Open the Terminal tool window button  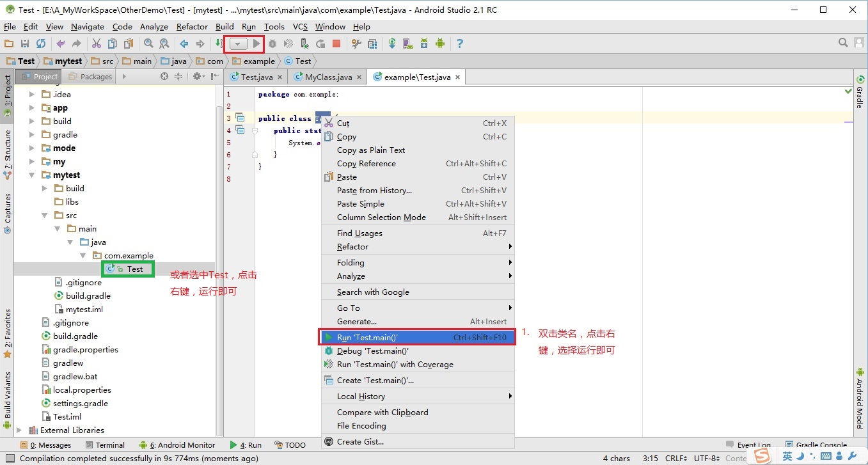coord(105,445)
